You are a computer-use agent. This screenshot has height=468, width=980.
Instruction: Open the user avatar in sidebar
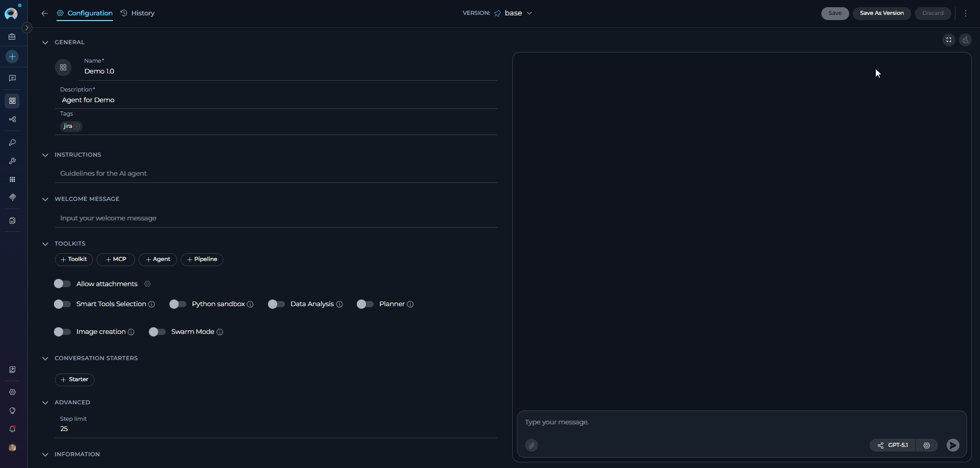point(12,447)
